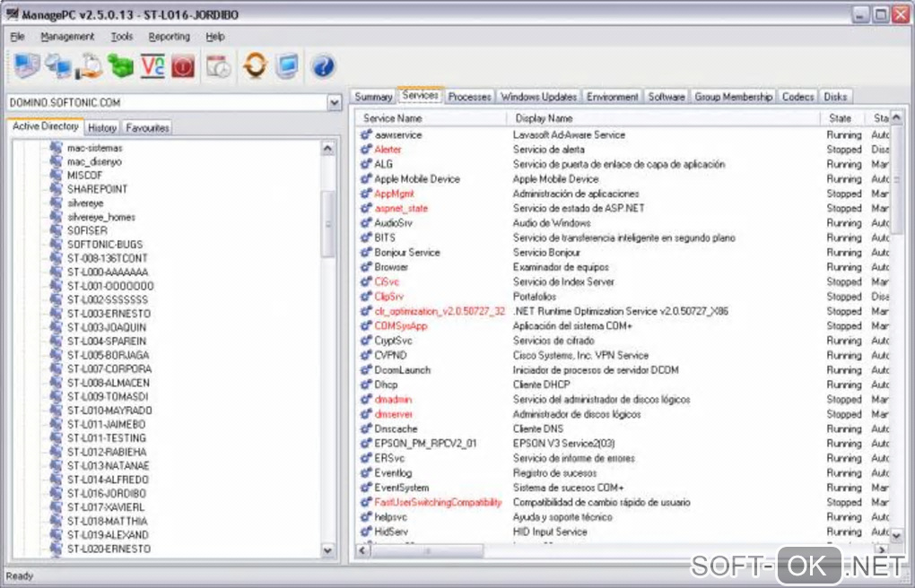Click the gear icon beside AudioSrv service
This screenshot has width=915, height=588.
point(366,223)
